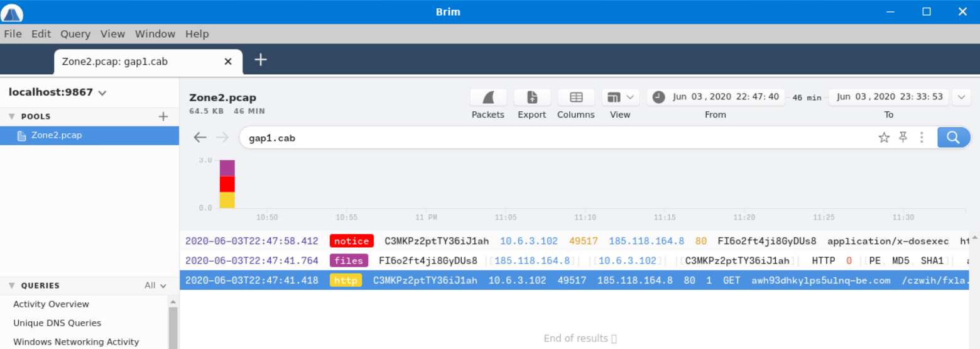Click application/x-dosexec in notice row
The height and width of the screenshot is (349, 980).
coord(888,241)
